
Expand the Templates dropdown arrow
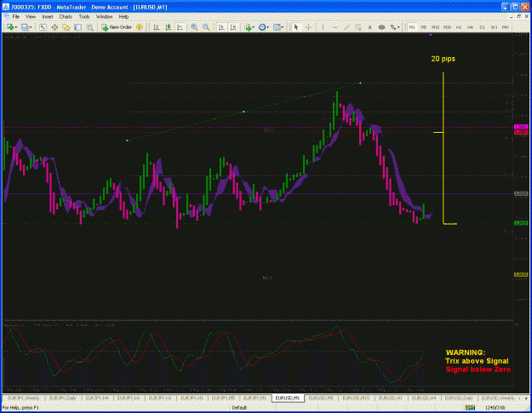(x=283, y=27)
